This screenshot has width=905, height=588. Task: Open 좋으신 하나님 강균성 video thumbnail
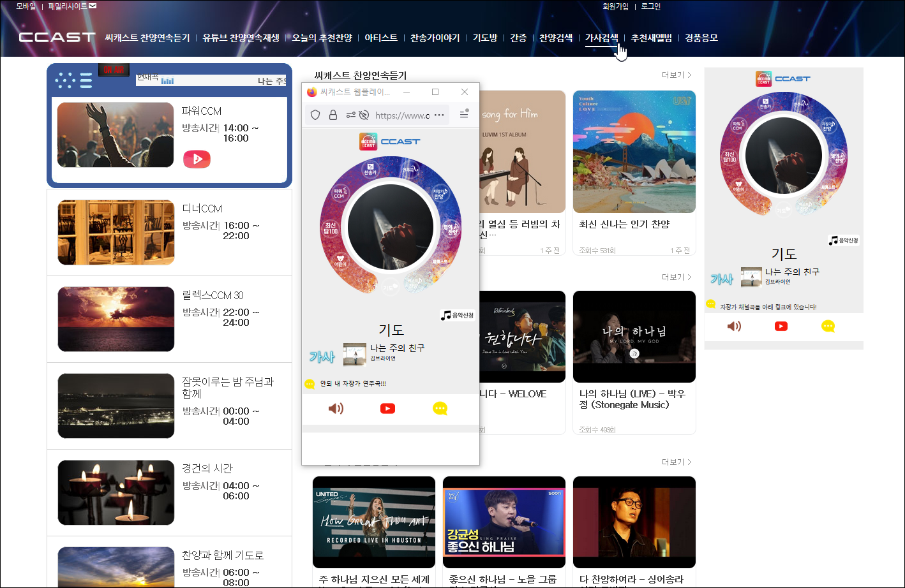click(504, 522)
